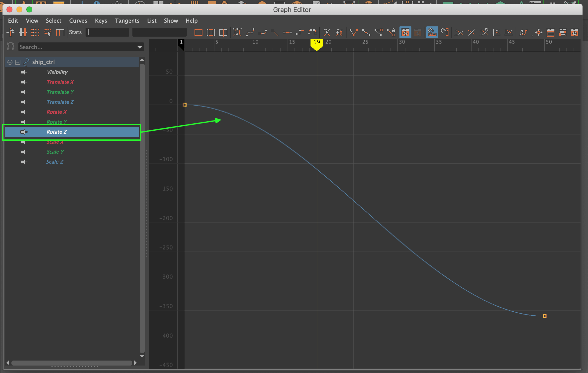Toggle time snapping on the curve

(432, 32)
